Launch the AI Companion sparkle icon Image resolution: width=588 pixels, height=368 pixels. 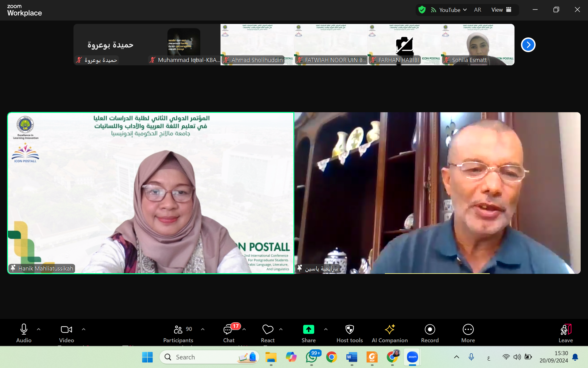[390, 329]
